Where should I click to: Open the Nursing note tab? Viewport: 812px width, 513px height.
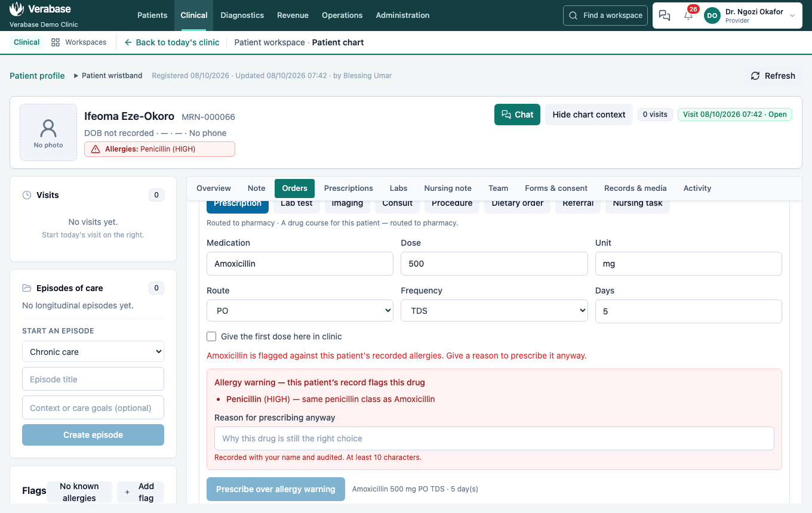448,188
